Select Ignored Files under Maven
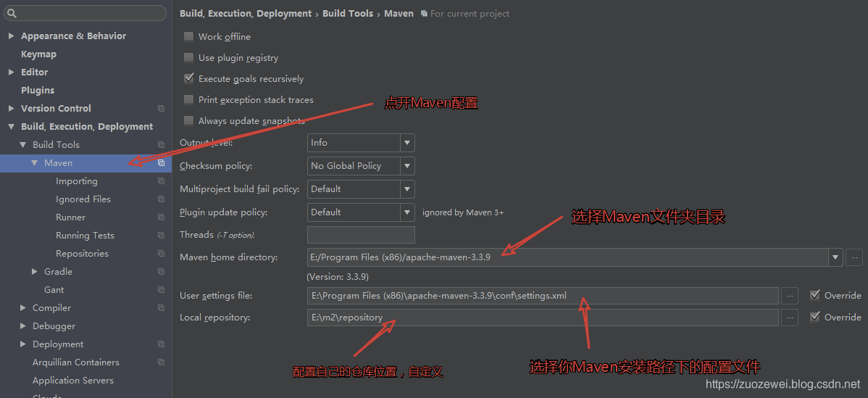The image size is (868, 398). (x=83, y=199)
